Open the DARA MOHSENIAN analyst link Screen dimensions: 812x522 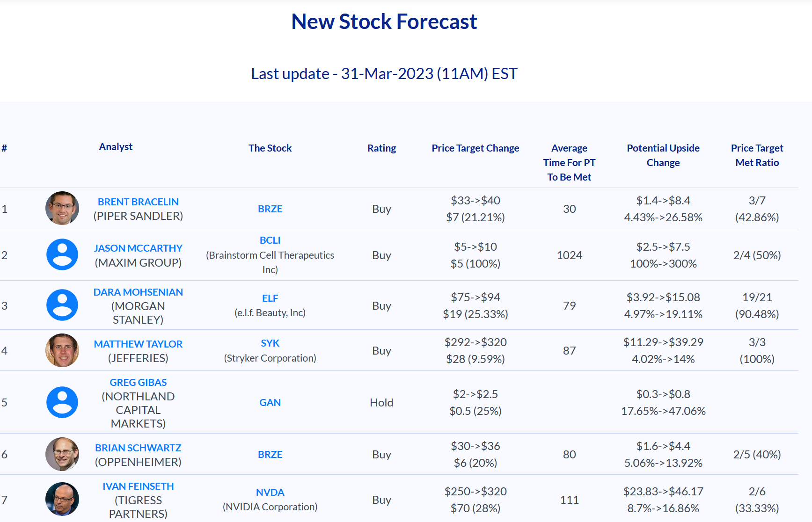click(x=138, y=292)
